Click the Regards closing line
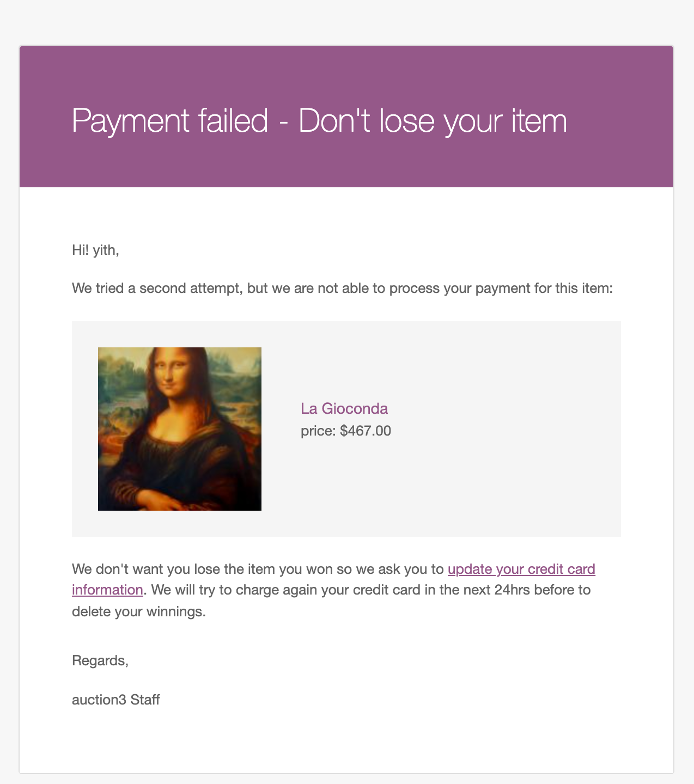This screenshot has height=784, width=694. tap(100, 661)
